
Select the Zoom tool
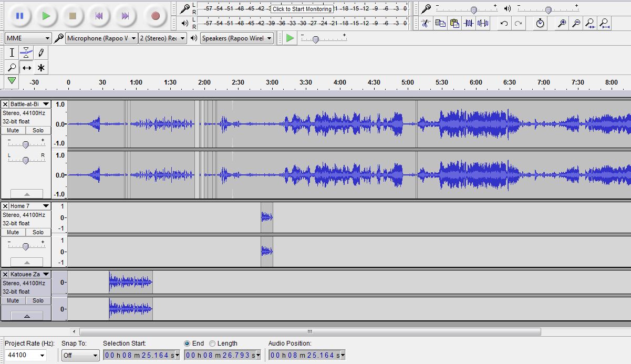(12, 67)
